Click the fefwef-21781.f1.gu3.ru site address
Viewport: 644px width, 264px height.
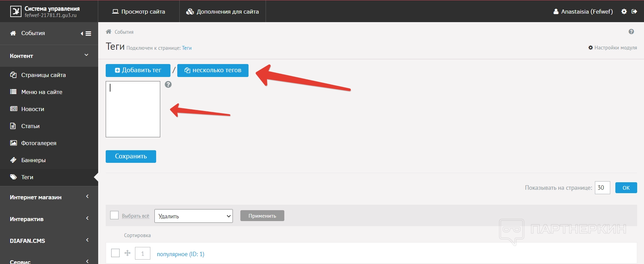pos(50,15)
